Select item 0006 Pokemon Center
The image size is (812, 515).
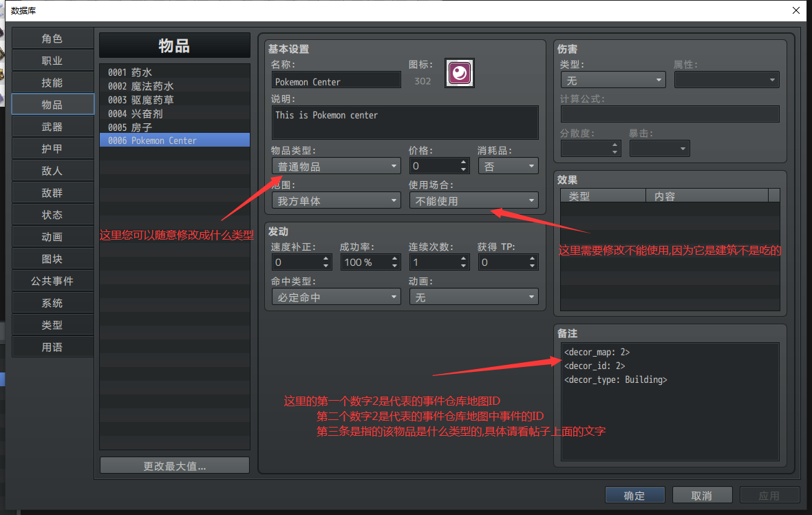point(175,140)
